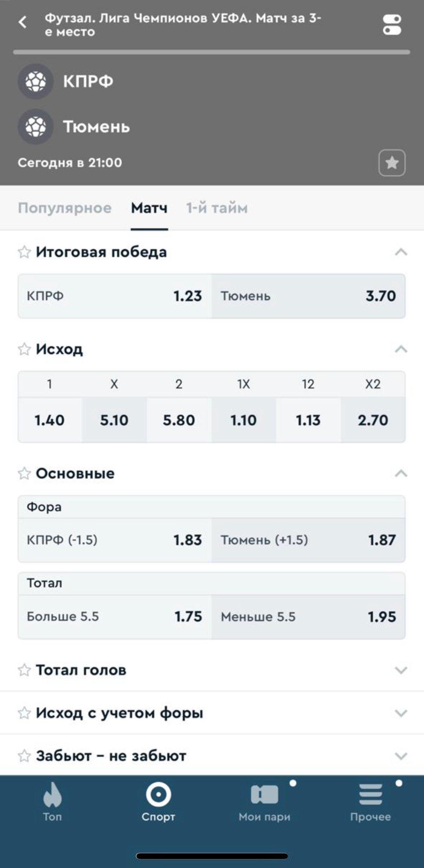This screenshot has width=424, height=868.
Task: Favorite the Итоговая победа market star
Action: click(24, 252)
